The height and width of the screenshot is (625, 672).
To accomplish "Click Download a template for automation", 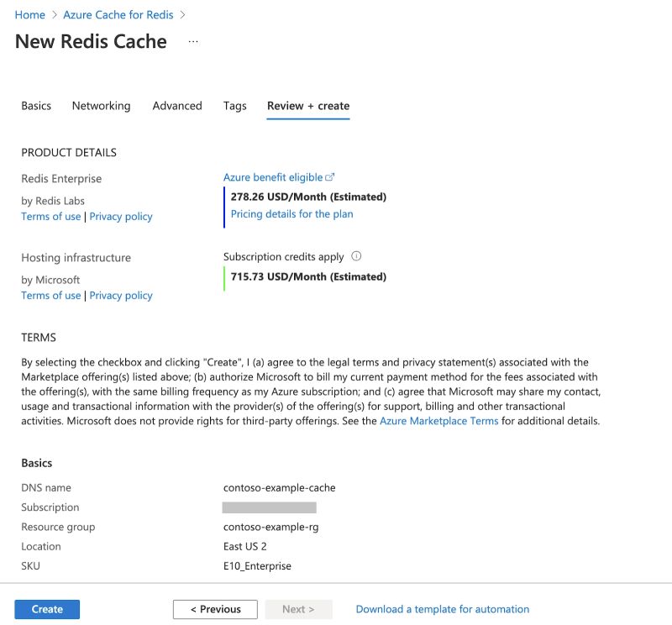I will [441, 609].
